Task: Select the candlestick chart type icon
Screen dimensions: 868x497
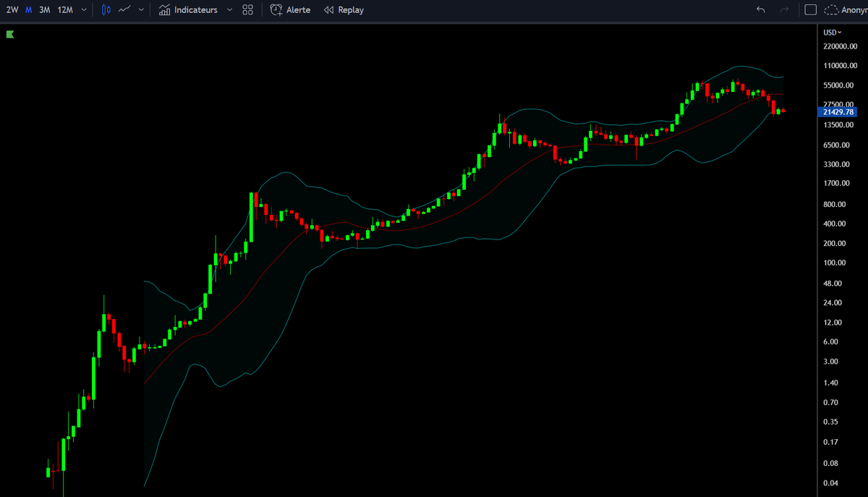Action: 106,10
